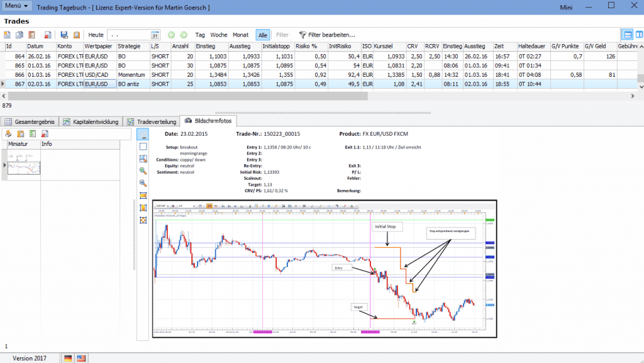Paste screenshot from clipboard icon
Viewport: 644px width, 363px height.
click(x=21, y=133)
